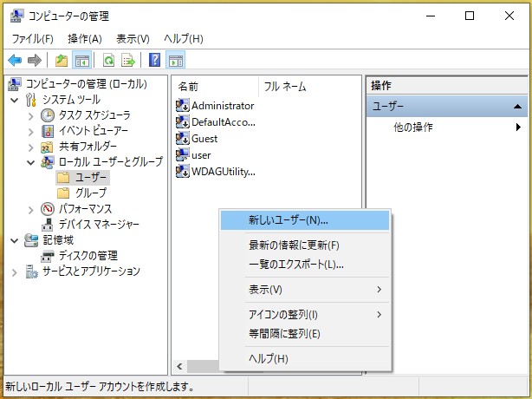Viewport: 532px width, 399px height.
Task: Select the WDAGUtility... name text
Action: [224, 172]
